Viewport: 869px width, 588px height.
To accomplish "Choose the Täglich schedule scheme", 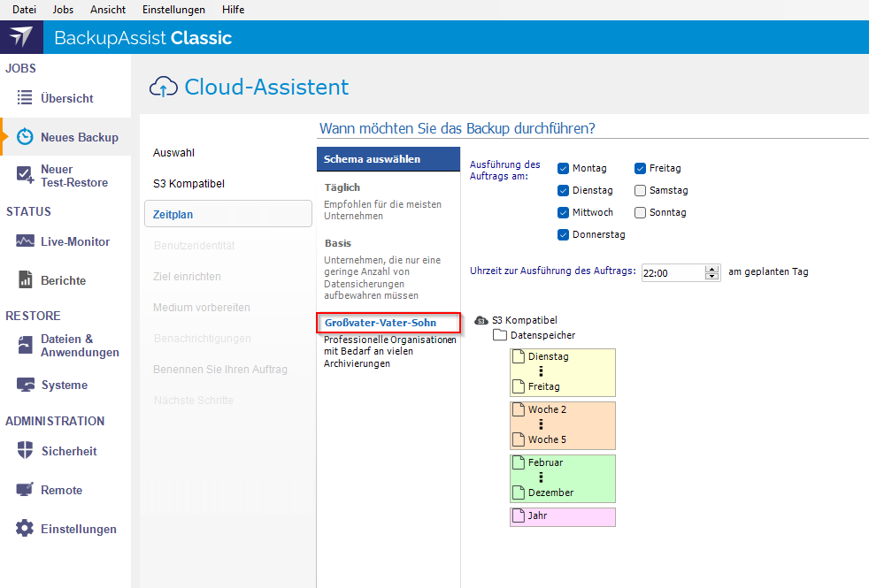I will click(342, 187).
